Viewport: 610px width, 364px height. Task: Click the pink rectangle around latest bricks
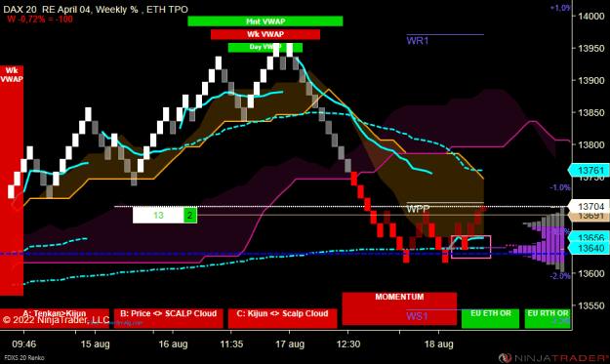tap(470, 247)
